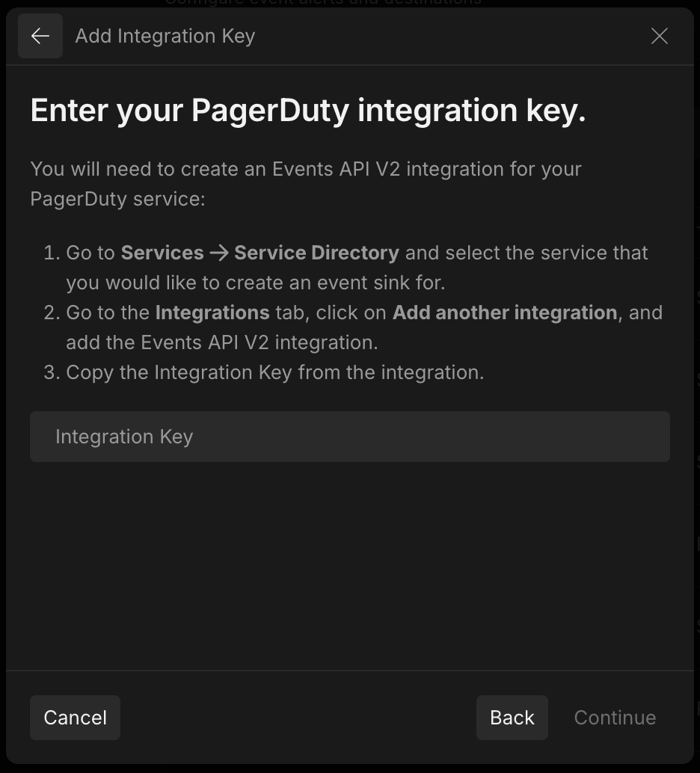Viewport: 700px width, 773px height.
Task: Click the back arrow icon in header
Action: tap(40, 36)
